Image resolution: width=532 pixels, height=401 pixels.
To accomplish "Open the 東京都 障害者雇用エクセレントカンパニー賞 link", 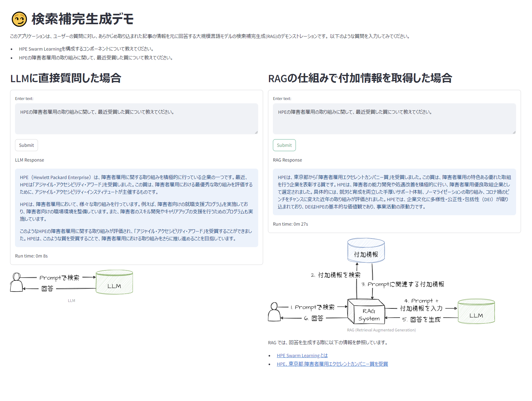I will tap(332, 364).
